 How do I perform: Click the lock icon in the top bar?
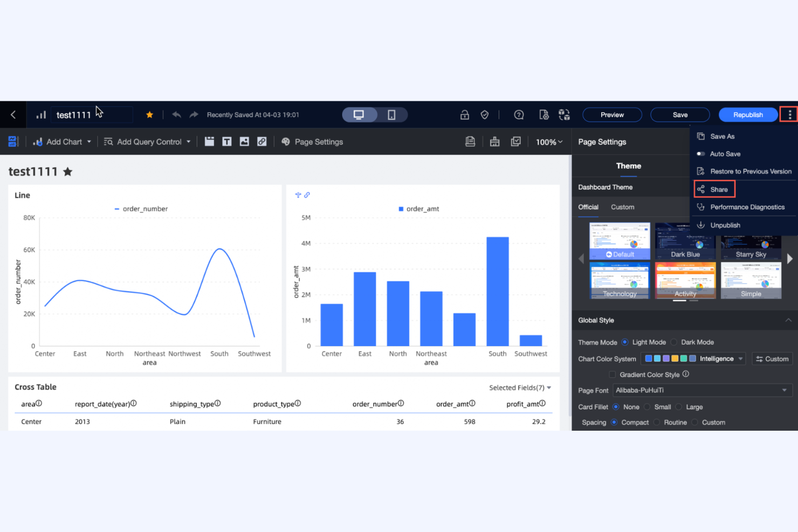tap(464, 114)
